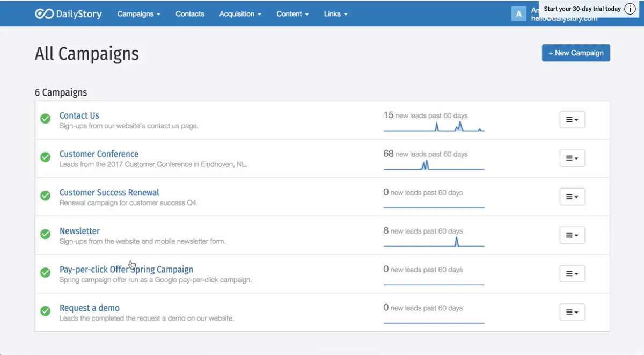Click the '68 new leads past 60 days' text

pos(426,154)
